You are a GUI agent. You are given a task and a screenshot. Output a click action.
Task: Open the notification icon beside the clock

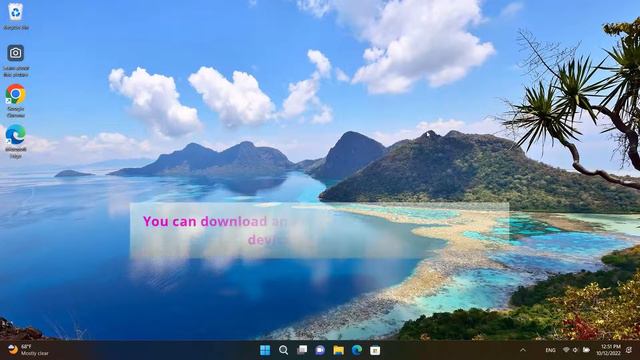(x=629, y=350)
